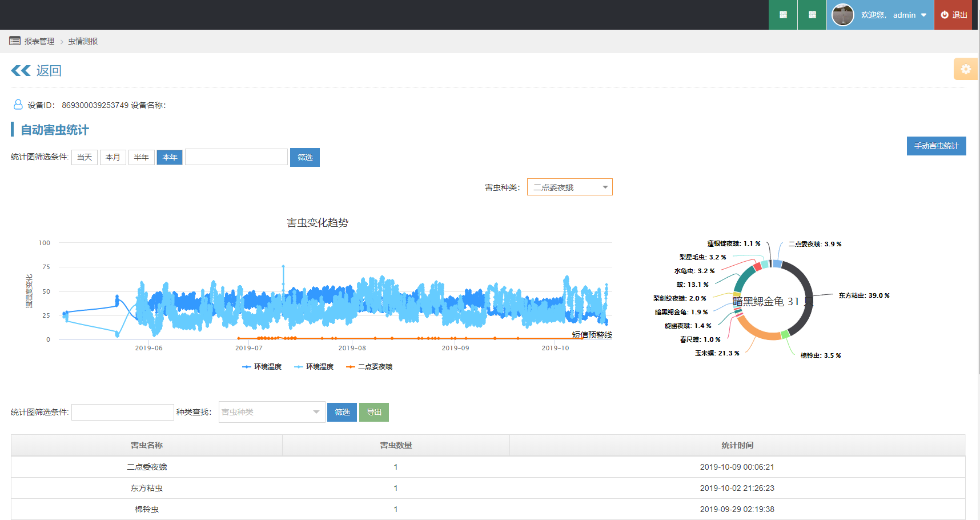Toggle 环境湿度 series in chart legend
Viewport: 980px width, 520px height.
click(x=314, y=367)
